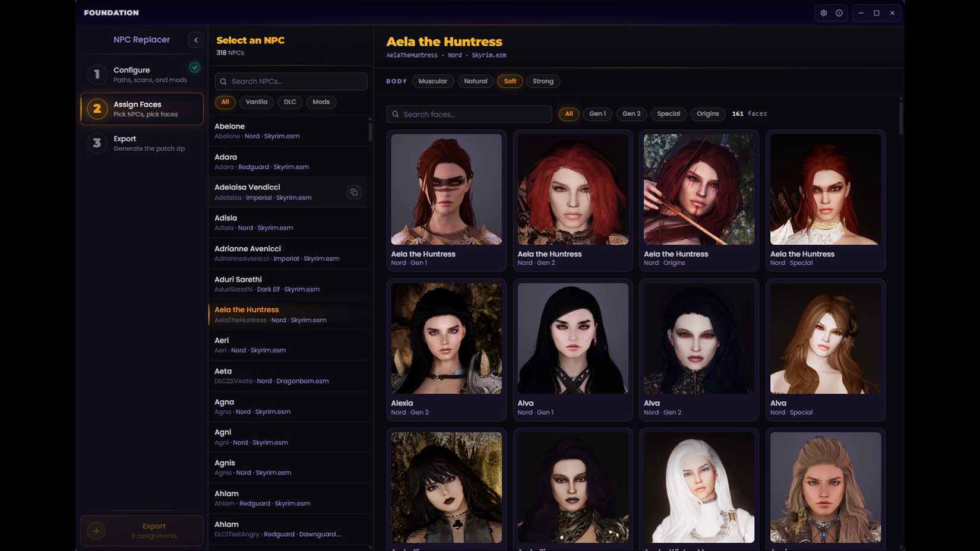Pick the Alva Gen 2 face
Screen dimensions: 980x551
pos(699,350)
